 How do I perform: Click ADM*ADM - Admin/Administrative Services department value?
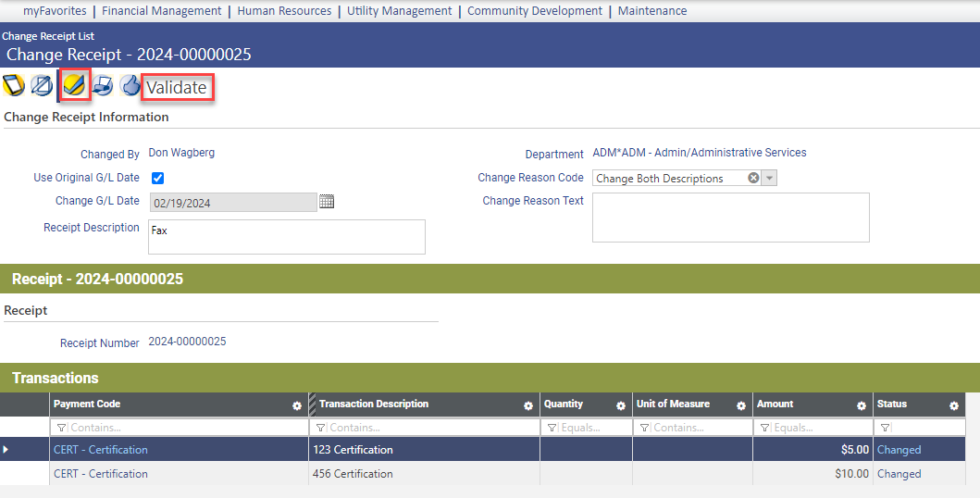click(x=700, y=153)
